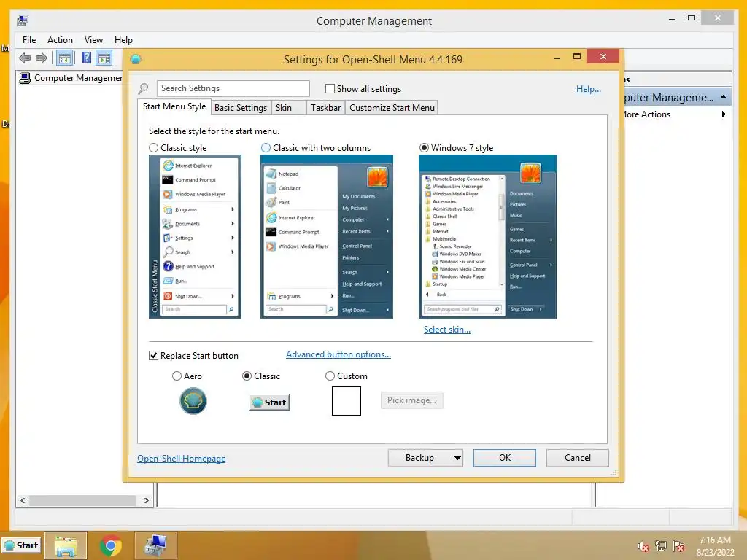
Task: Click the muted volume tray icon
Action: 643,546
